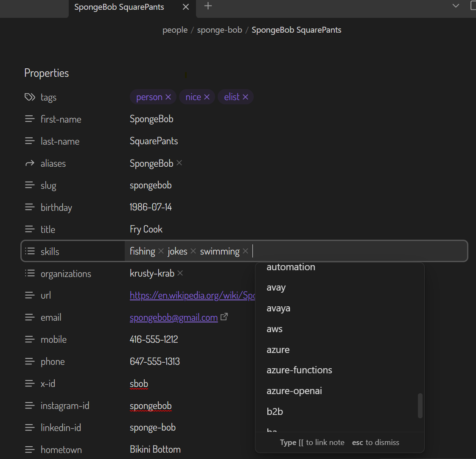Image resolution: width=476 pixels, height=459 pixels.
Task: Collapse the Properties heading
Action: [x=46, y=73]
